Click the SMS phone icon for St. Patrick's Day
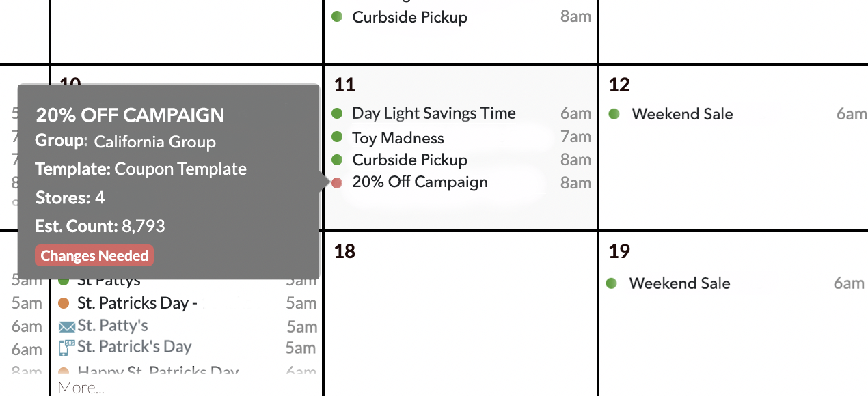This screenshot has width=868, height=396. pos(66,348)
